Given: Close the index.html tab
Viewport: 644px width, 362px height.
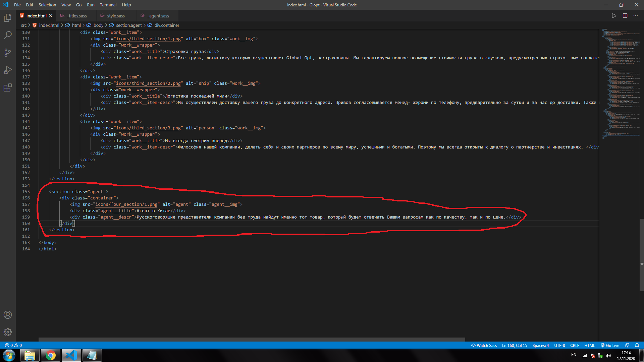Looking at the screenshot, I should click(x=51, y=16).
